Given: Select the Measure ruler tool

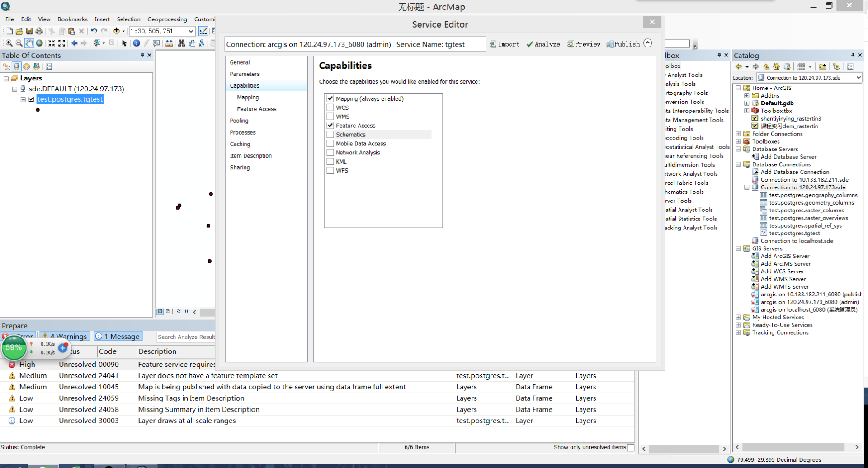Looking at the screenshot, I should (x=169, y=43).
